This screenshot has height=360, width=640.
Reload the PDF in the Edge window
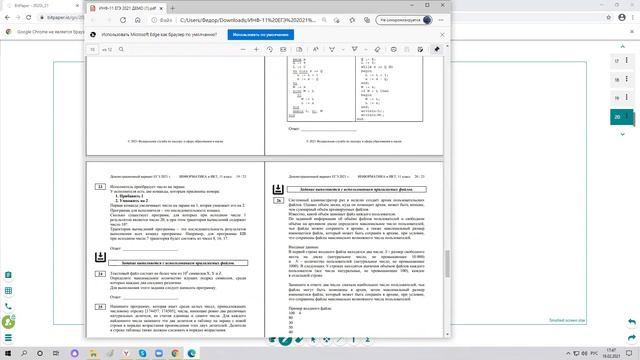coord(123,20)
